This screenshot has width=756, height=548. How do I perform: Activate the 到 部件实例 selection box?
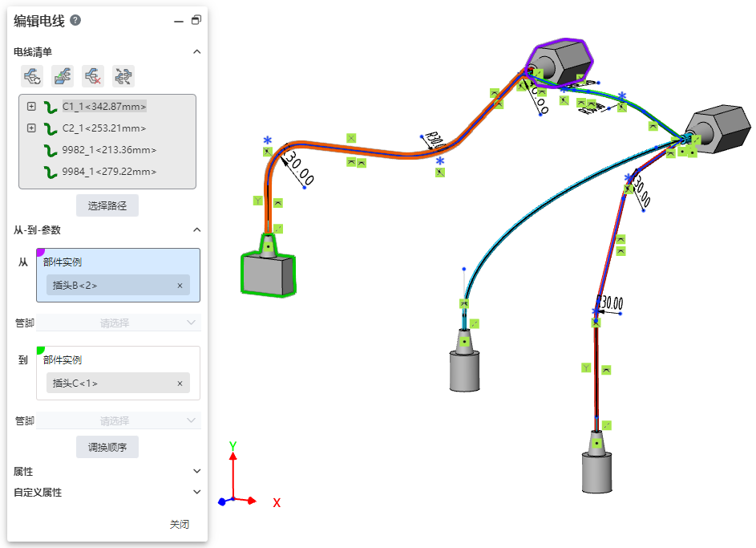[x=118, y=361]
